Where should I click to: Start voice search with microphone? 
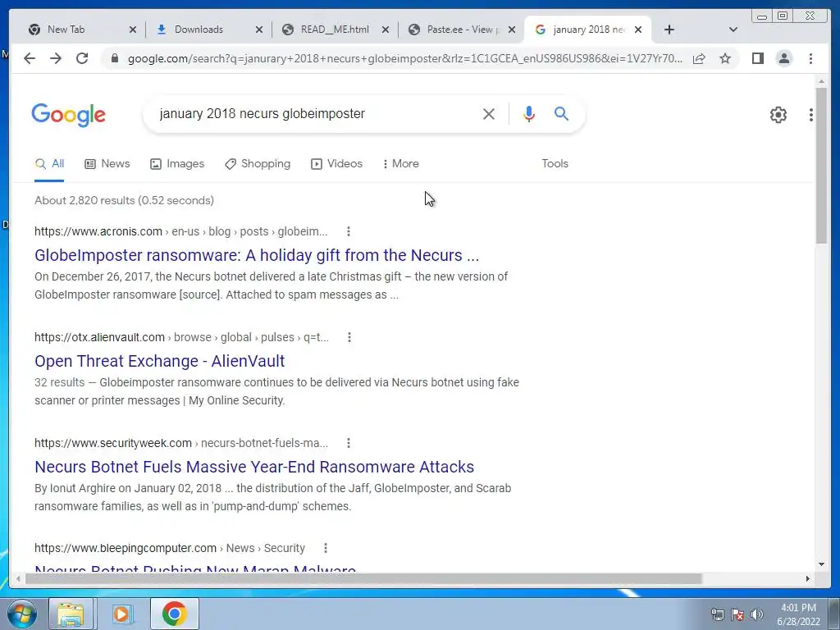click(529, 113)
